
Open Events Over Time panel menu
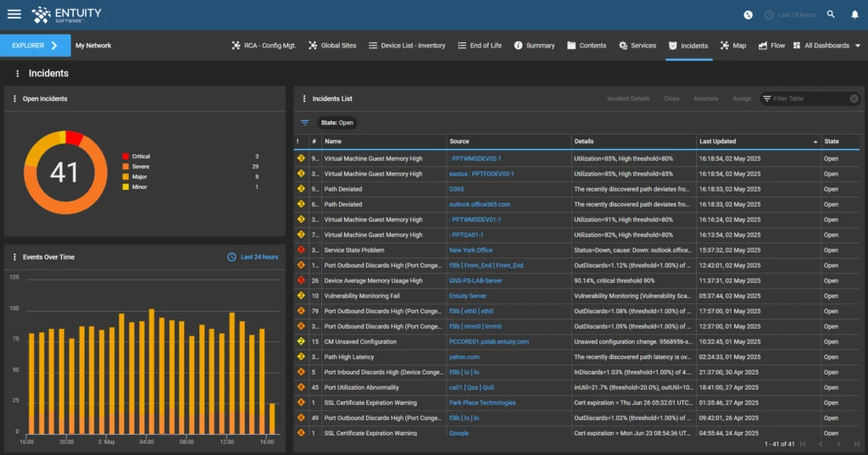pyautogui.click(x=14, y=257)
